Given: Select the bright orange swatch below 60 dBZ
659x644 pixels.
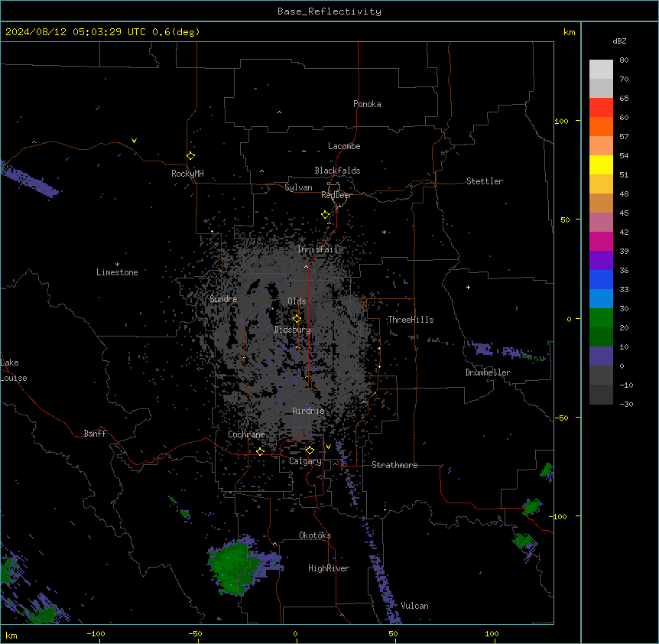Looking at the screenshot, I should tap(601, 126).
